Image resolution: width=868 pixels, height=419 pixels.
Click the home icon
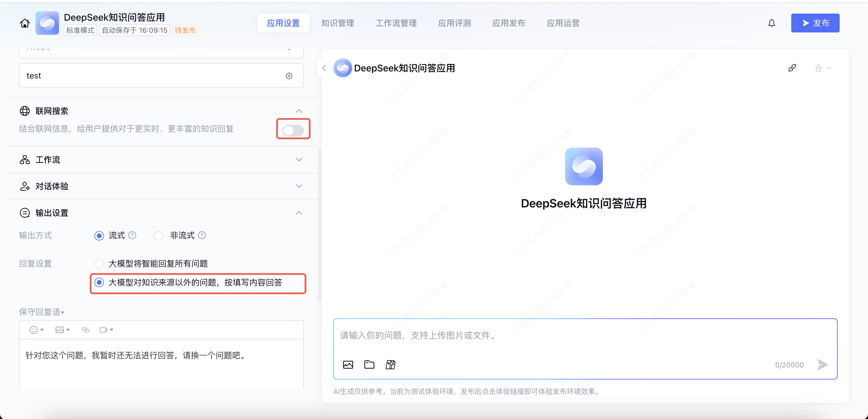[x=25, y=23]
